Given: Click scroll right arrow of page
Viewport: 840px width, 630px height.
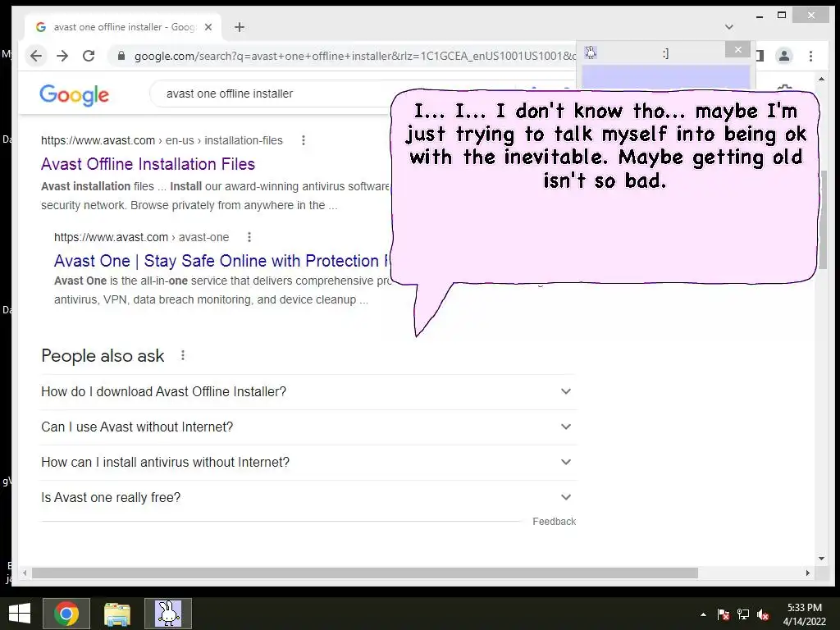Looking at the screenshot, I should click(x=808, y=573).
